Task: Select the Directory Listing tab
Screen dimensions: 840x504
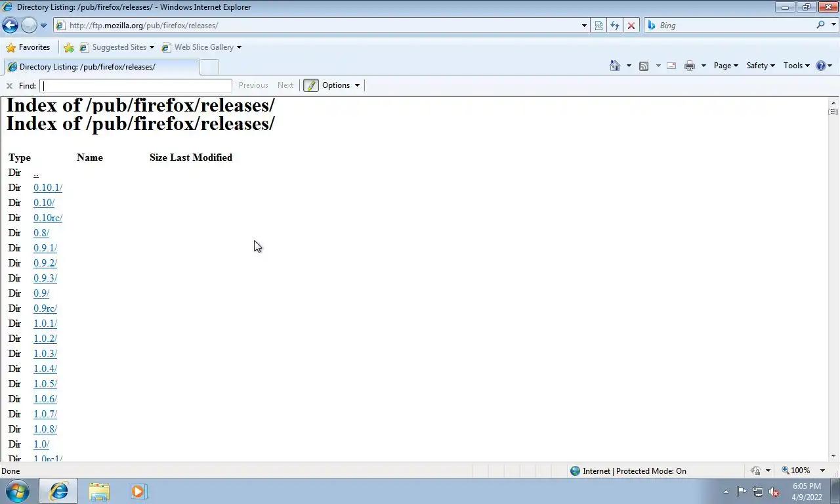Action: coord(100,67)
